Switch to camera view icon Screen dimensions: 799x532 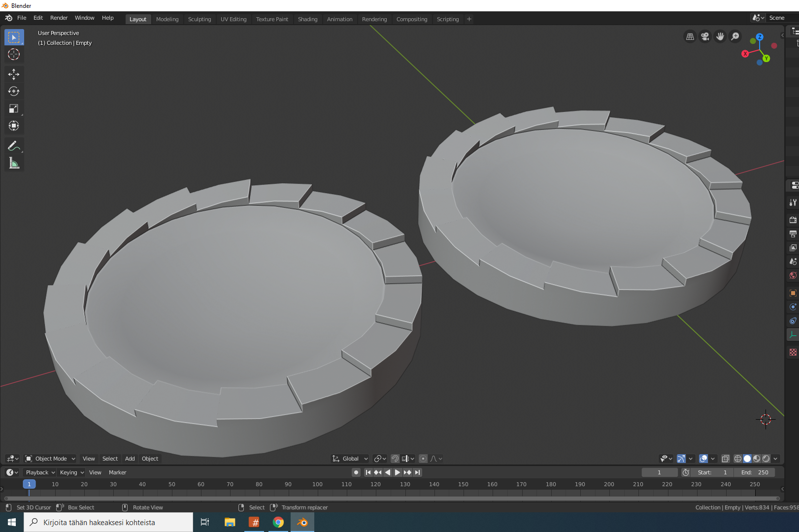tap(705, 36)
